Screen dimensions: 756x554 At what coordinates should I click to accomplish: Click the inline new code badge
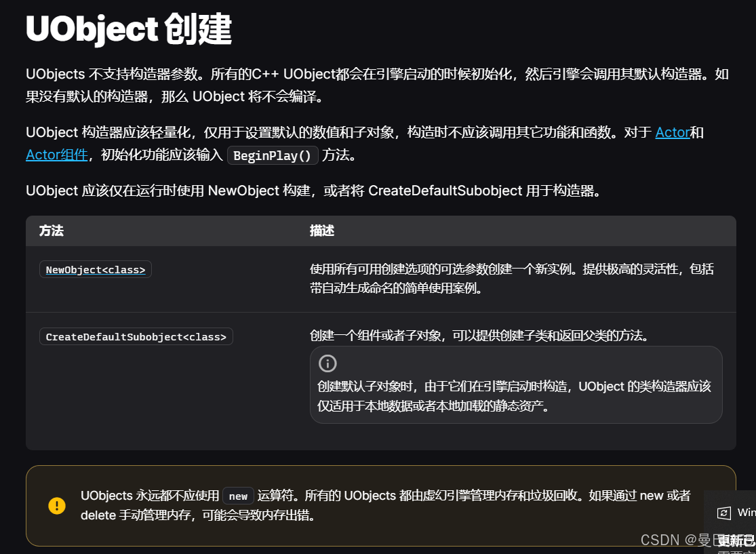[x=238, y=496]
